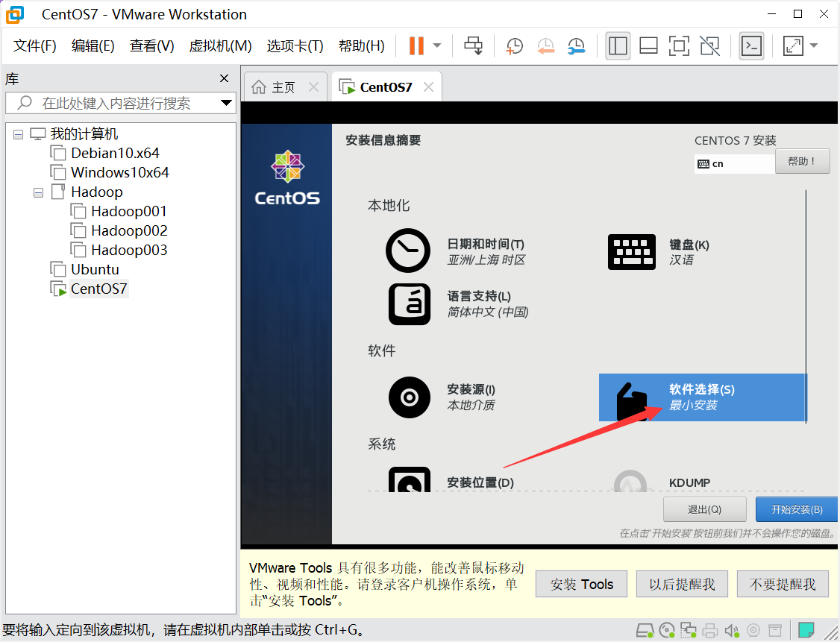Click the hard disk status icon
Image resolution: width=840 pixels, height=642 pixels.
pos(645,630)
